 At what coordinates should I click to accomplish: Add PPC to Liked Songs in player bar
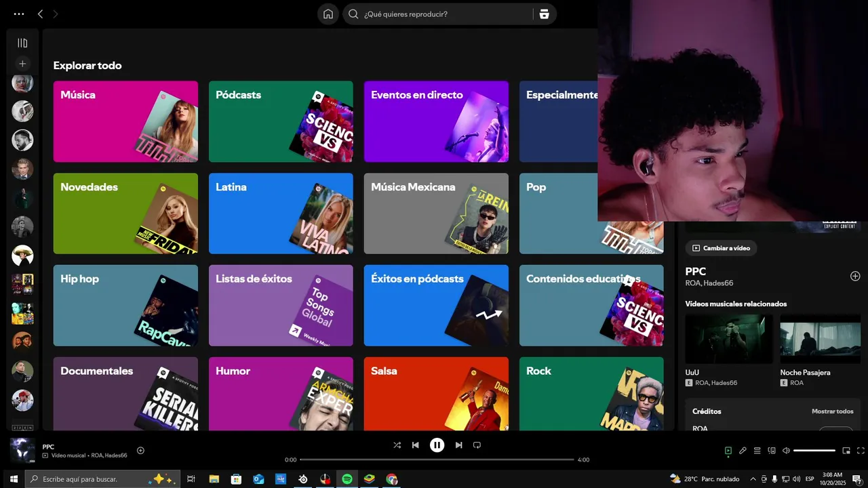coord(140,450)
